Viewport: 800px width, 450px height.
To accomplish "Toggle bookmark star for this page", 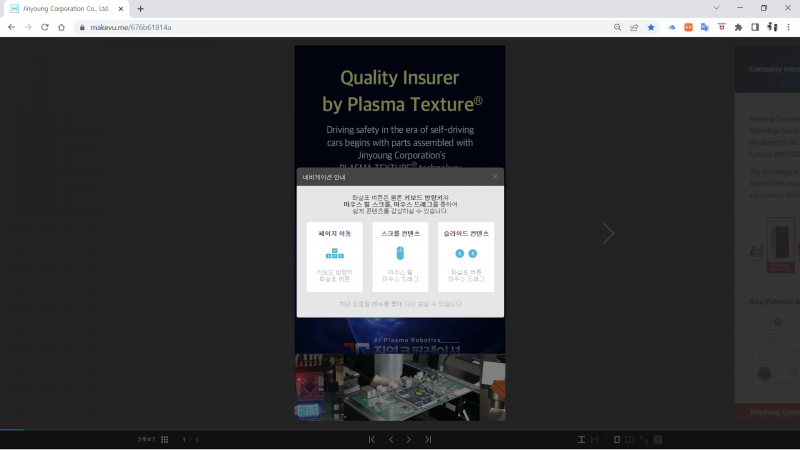I will (651, 27).
